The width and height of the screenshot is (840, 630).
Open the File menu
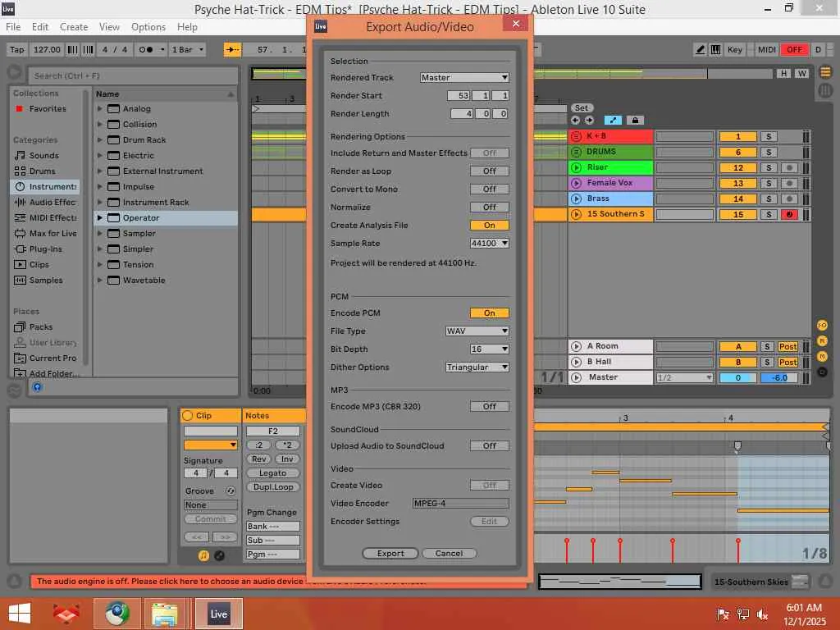[13, 27]
